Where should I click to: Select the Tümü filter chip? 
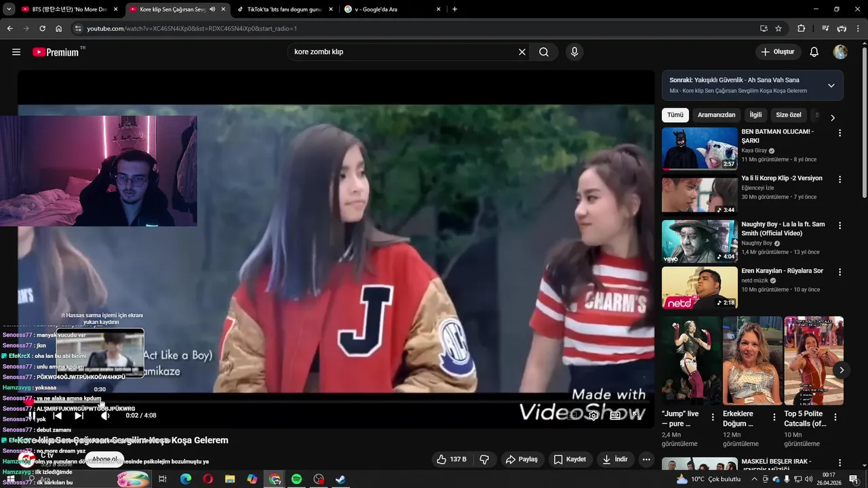pos(675,115)
